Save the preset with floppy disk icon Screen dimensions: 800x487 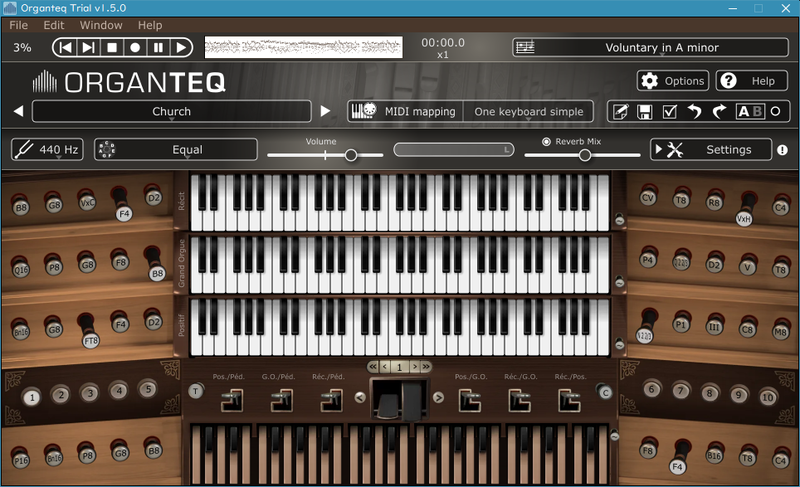(645, 112)
